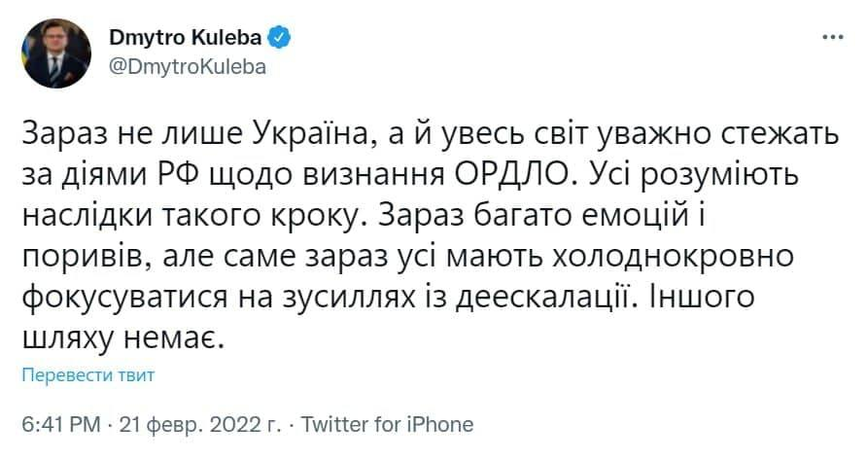This screenshot has height=461, width=868.
Task: Open the tweet's more options menu (three dots)
Action: 833,38
